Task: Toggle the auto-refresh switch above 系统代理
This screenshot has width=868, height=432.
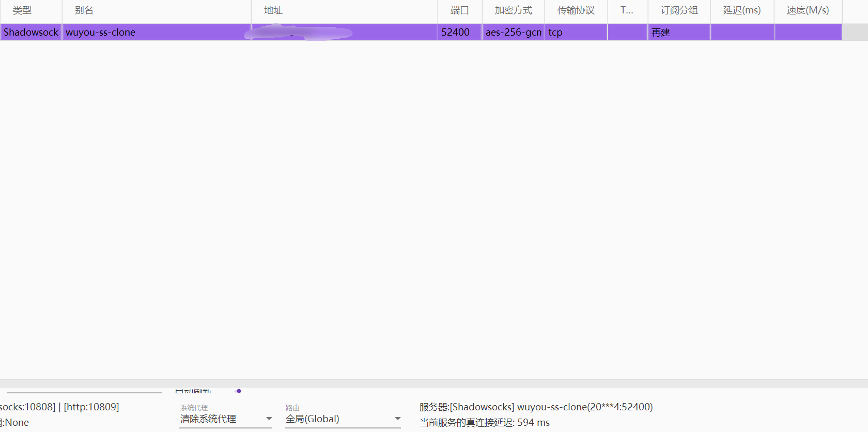Action: [238, 391]
